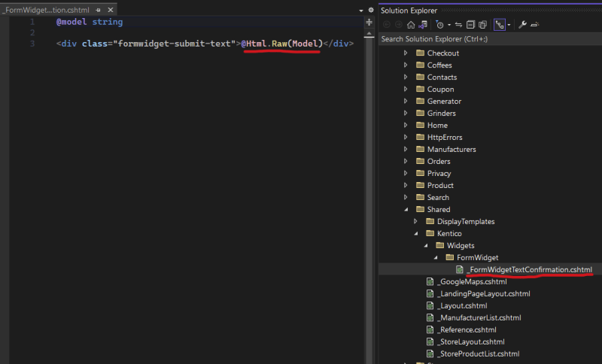This screenshot has width=602, height=364.
Task: Click Sync with Active Document icon
Action: point(458,25)
